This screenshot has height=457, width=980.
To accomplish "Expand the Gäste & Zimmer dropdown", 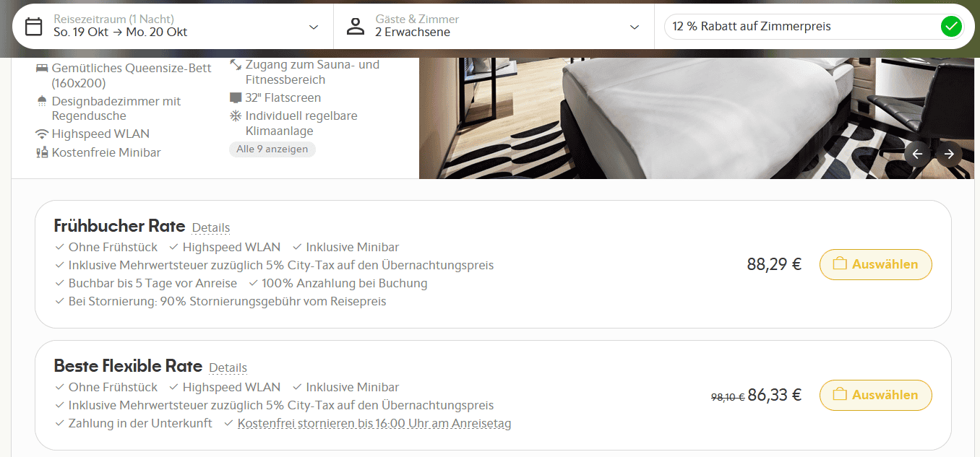I will pos(634,27).
